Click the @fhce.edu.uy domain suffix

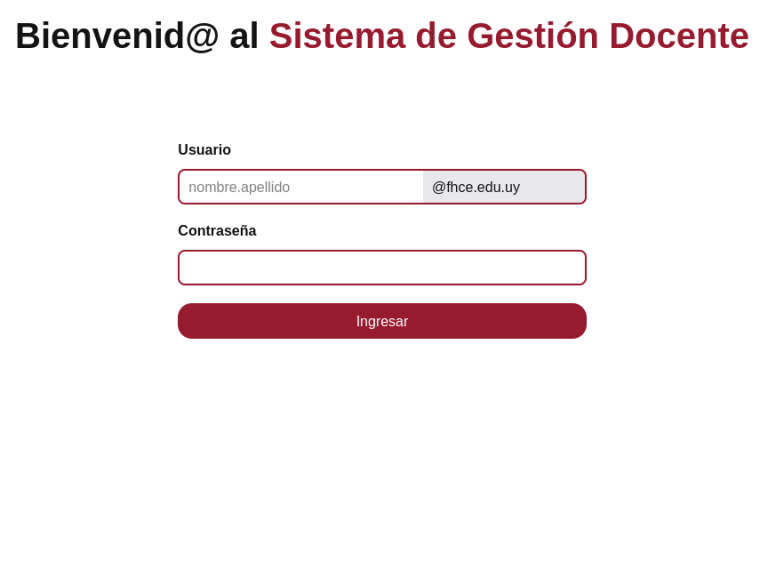pyautogui.click(x=476, y=187)
